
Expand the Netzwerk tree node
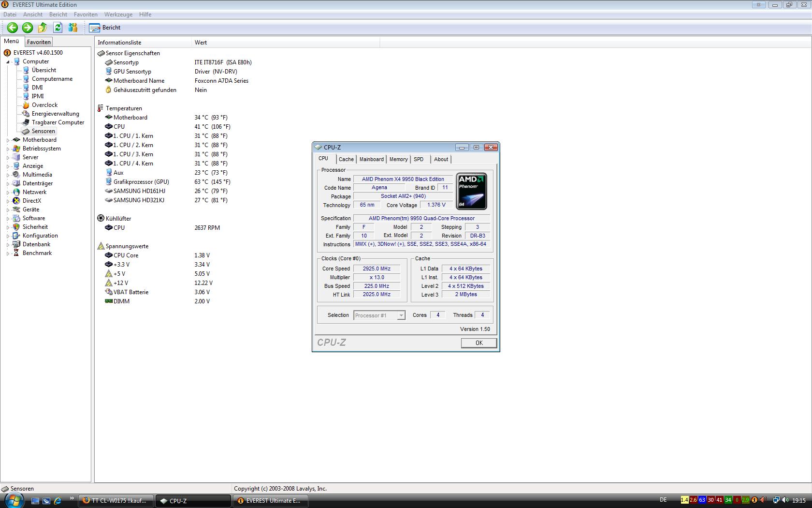pos(8,193)
